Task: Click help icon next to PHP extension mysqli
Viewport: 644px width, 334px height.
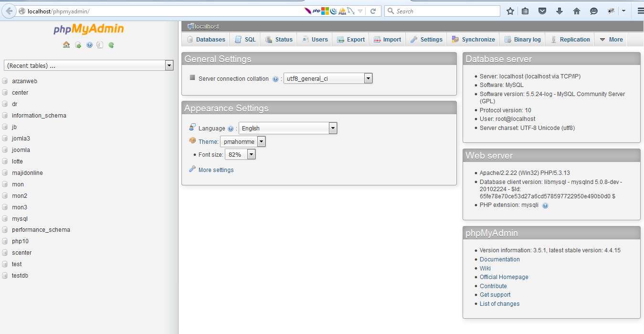Action: (x=545, y=205)
